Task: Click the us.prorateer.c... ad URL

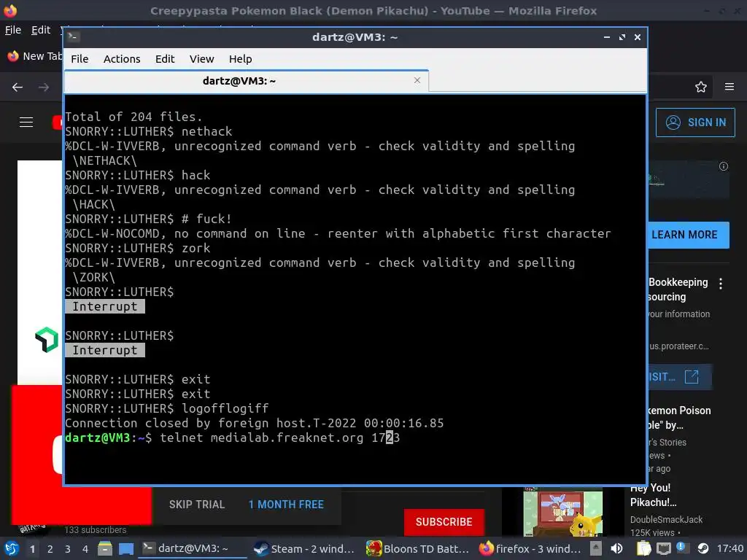Action: [678, 346]
